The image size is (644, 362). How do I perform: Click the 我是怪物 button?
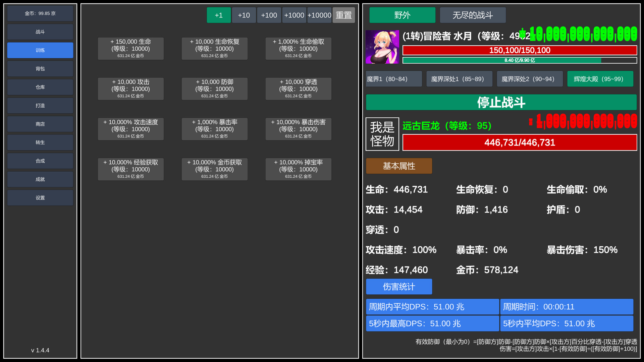(x=382, y=134)
